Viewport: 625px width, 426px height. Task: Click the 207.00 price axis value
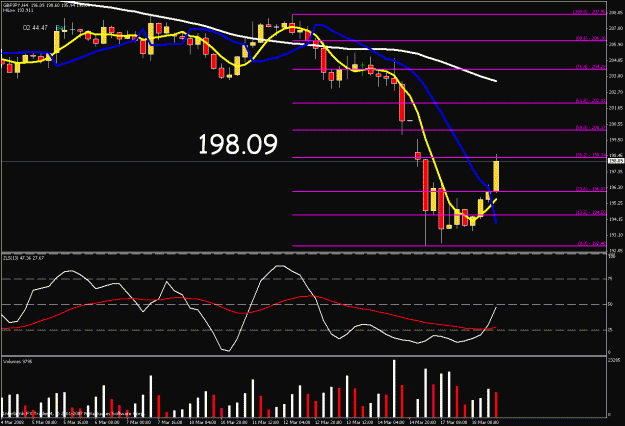click(x=615, y=28)
